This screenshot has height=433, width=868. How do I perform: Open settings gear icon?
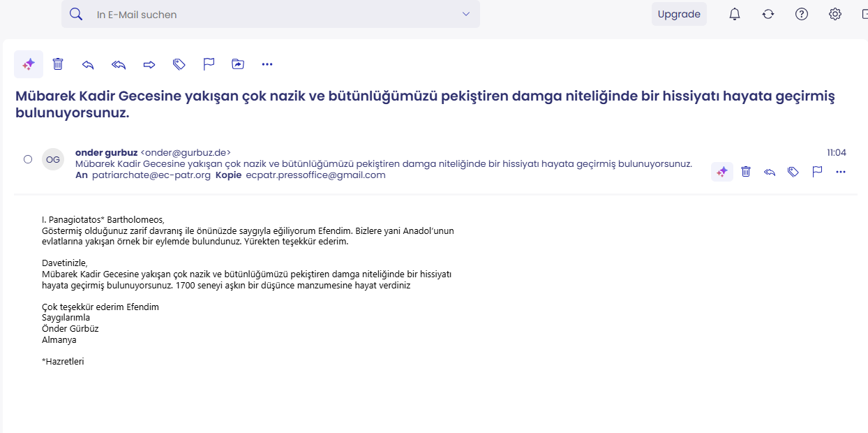pyautogui.click(x=835, y=14)
